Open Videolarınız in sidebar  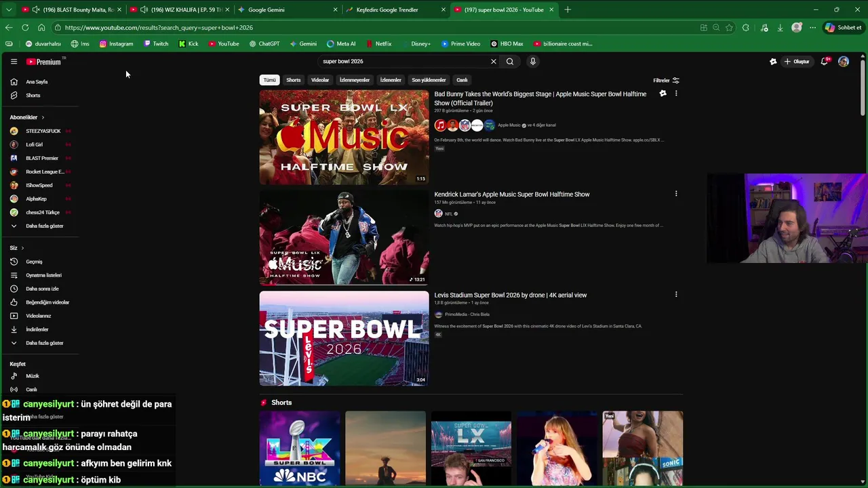[39, 316]
